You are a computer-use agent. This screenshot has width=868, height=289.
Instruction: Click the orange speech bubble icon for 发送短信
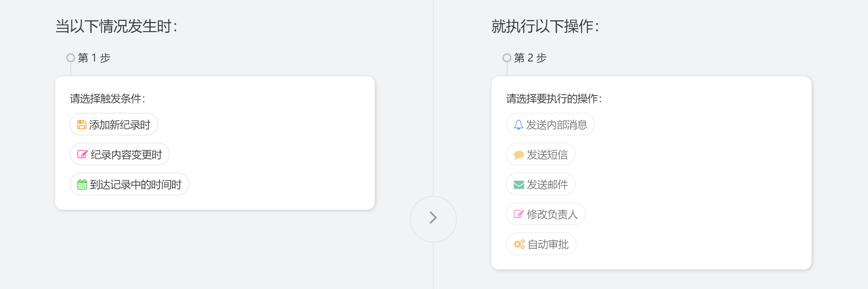pyautogui.click(x=519, y=155)
